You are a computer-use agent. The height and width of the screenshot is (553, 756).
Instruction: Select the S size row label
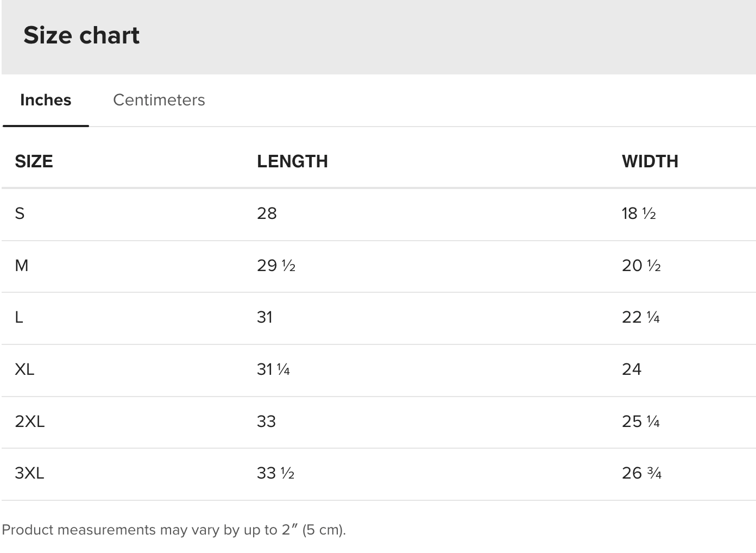(20, 213)
